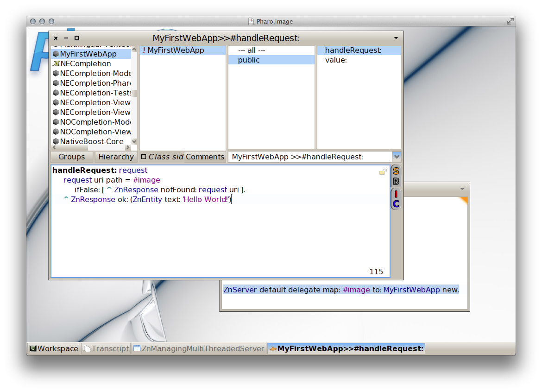The image size is (542, 392).
Task: Click inside the handleRequest: code editor
Action: point(221,221)
